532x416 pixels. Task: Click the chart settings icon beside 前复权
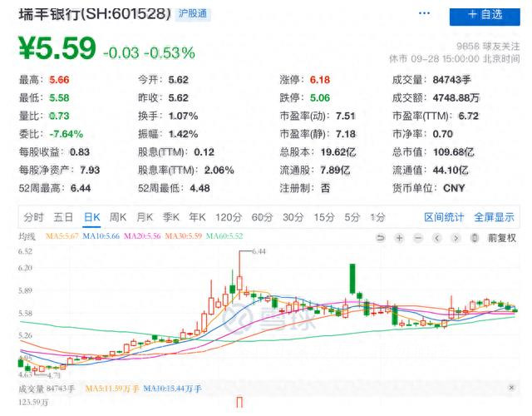point(475,238)
